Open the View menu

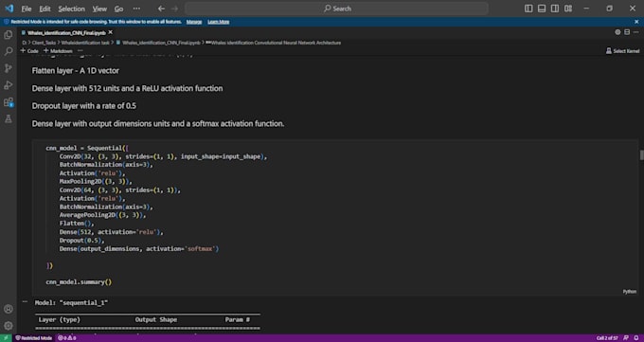click(x=99, y=9)
